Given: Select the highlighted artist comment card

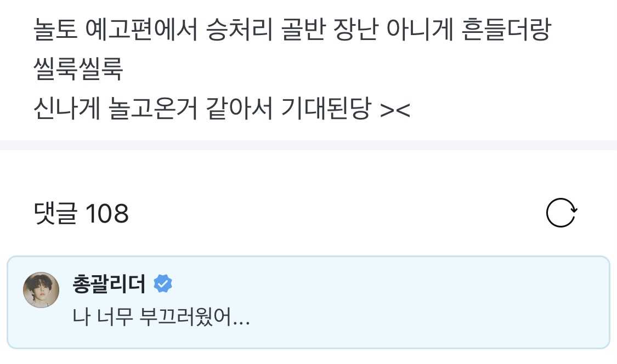Looking at the screenshot, I should [308, 303].
